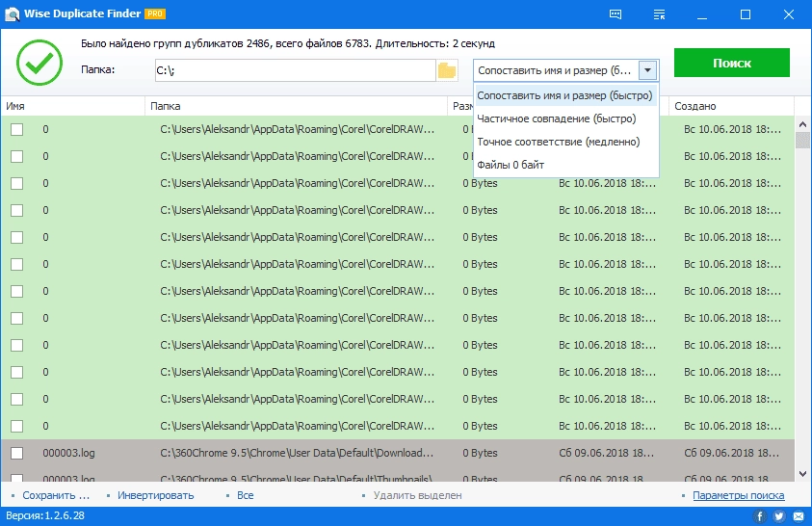
Task: Sort by the 'Создано' column header
Action: (731, 106)
